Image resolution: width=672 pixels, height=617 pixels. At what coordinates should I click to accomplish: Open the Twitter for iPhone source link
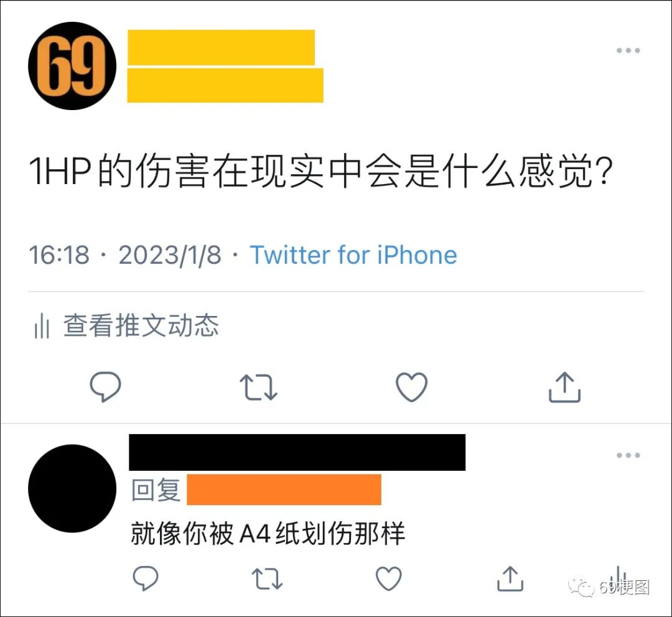tap(353, 255)
